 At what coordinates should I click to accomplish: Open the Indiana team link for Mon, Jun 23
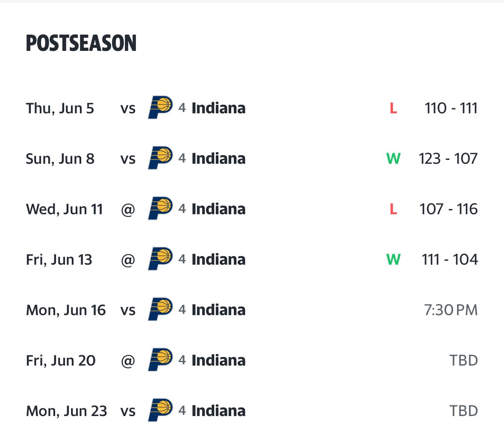218,411
